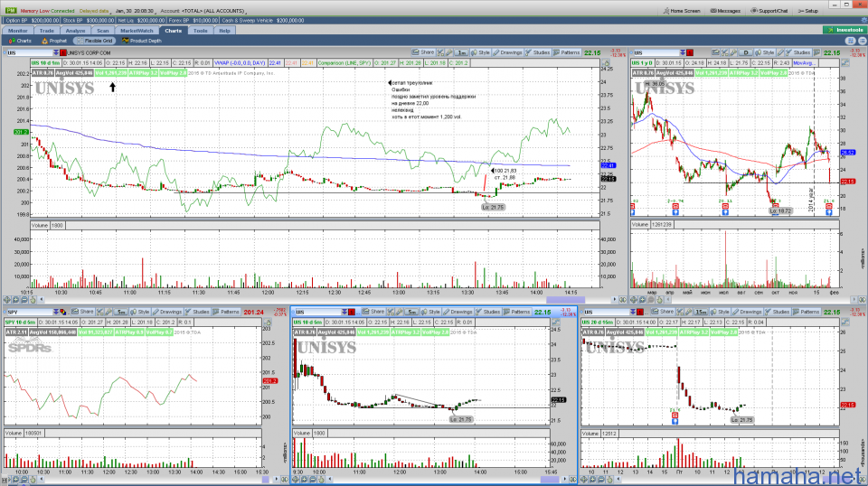Select the Flexible Grid sub-tab
The width and height of the screenshot is (868, 486).
click(x=95, y=41)
